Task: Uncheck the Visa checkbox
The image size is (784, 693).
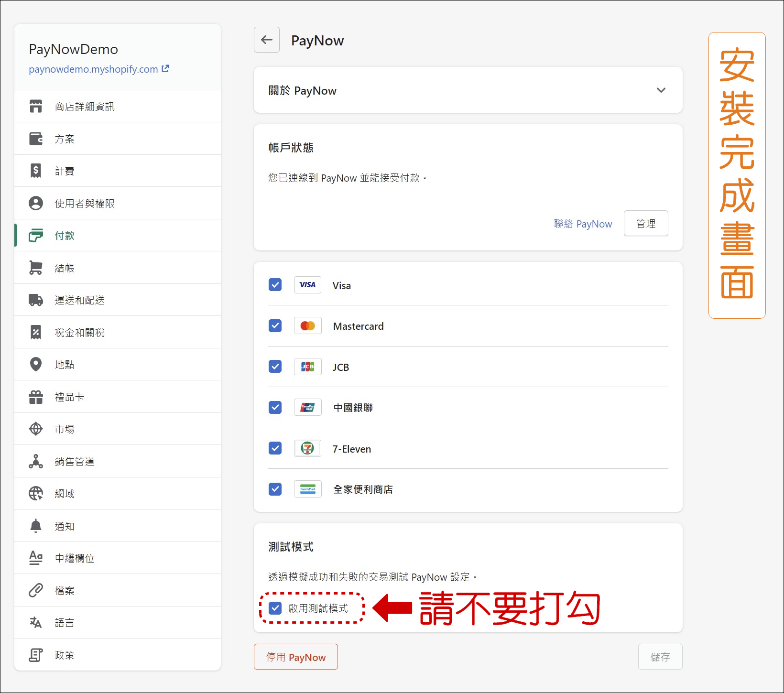Action: click(275, 285)
